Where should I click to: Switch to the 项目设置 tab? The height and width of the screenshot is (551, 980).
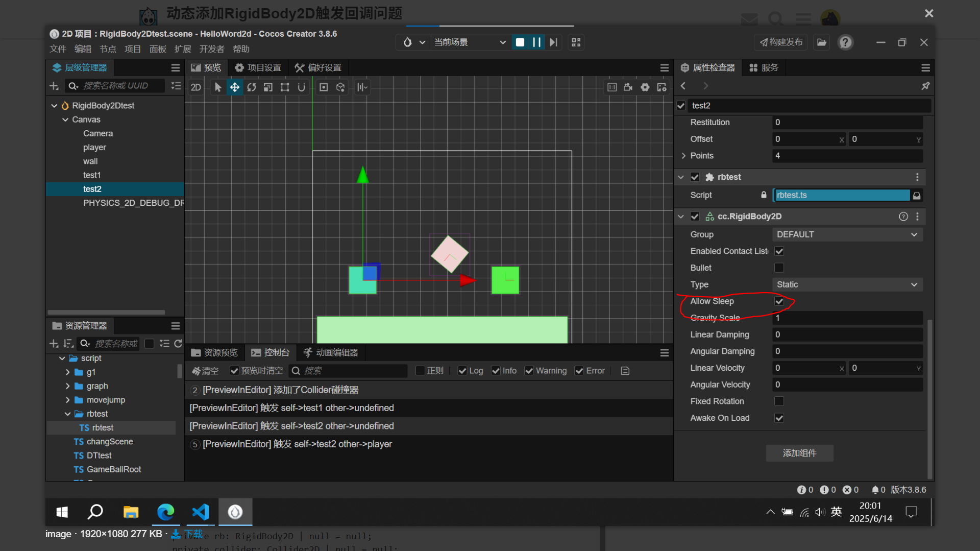pyautogui.click(x=258, y=68)
